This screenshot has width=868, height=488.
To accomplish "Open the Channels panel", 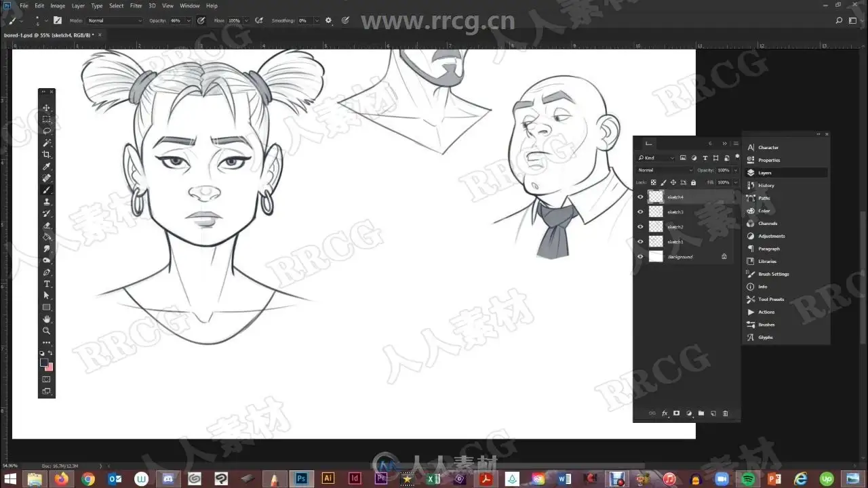I will [x=768, y=224].
